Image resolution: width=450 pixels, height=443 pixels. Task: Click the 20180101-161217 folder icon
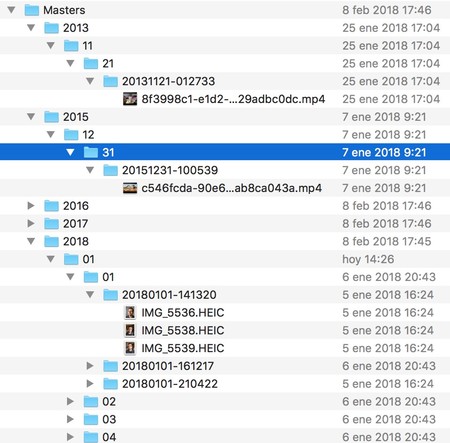(x=111, y=366)
